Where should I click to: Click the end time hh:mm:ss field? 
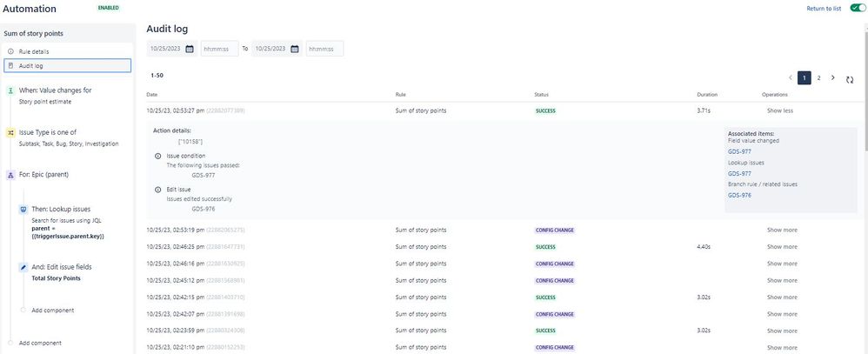(324, 49)
